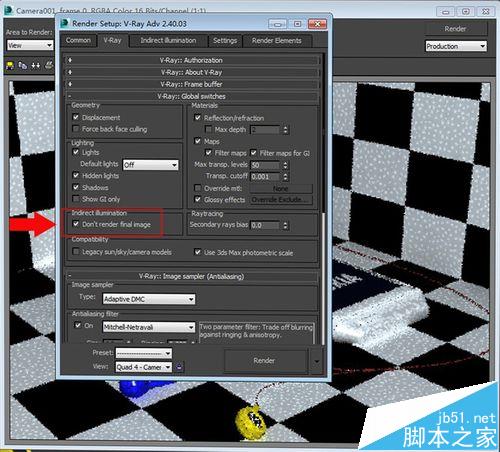Screen dimensions: 500x452
Task: Toggle Antialiasing filter On checkbox
Action: [78, 325]
